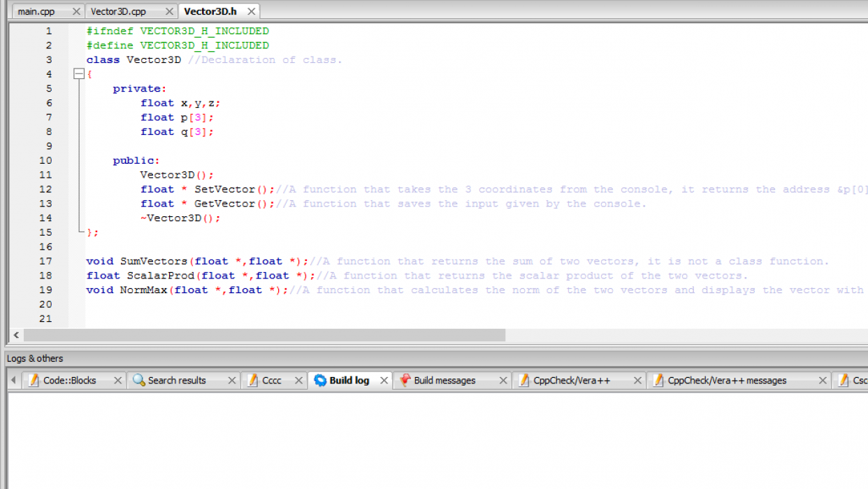Close the CppCheck/Vera++ messages tab

click(x=823, y=381)
